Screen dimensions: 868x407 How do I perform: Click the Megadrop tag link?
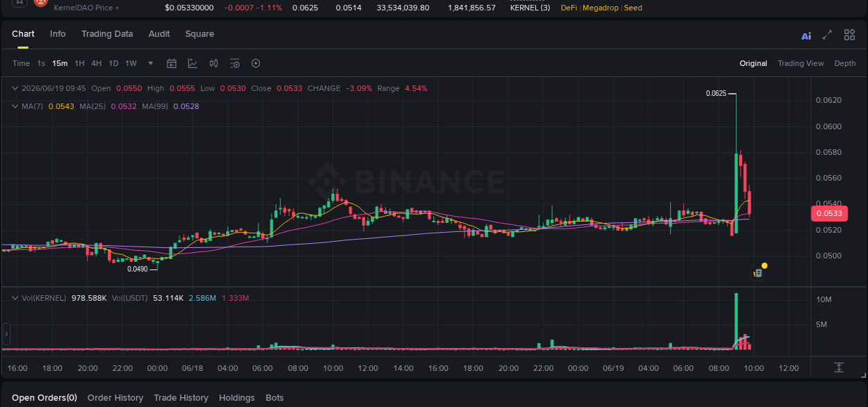click(x=601, y=8)
